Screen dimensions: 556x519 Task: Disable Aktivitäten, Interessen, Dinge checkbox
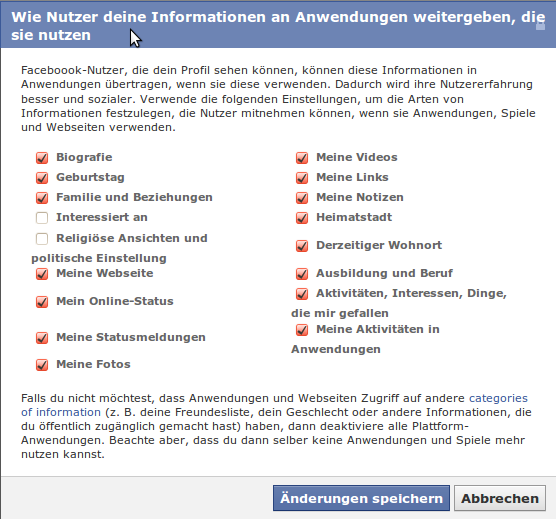point(302,294)
